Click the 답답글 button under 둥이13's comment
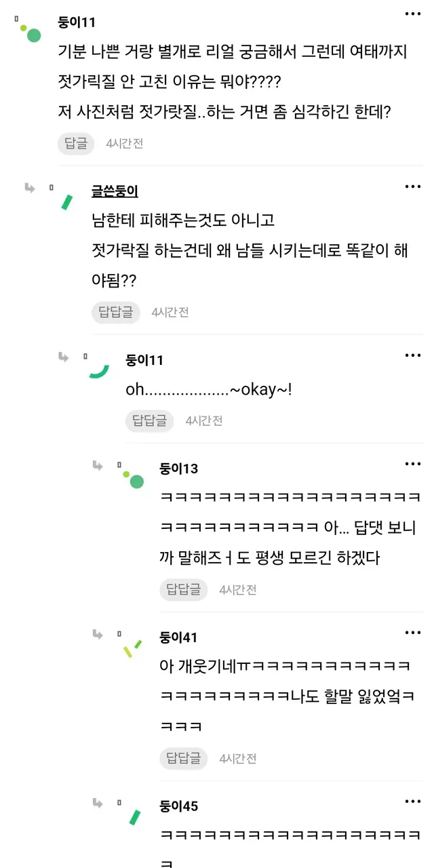This screenshot has width=434, height=868. [184, 589]
